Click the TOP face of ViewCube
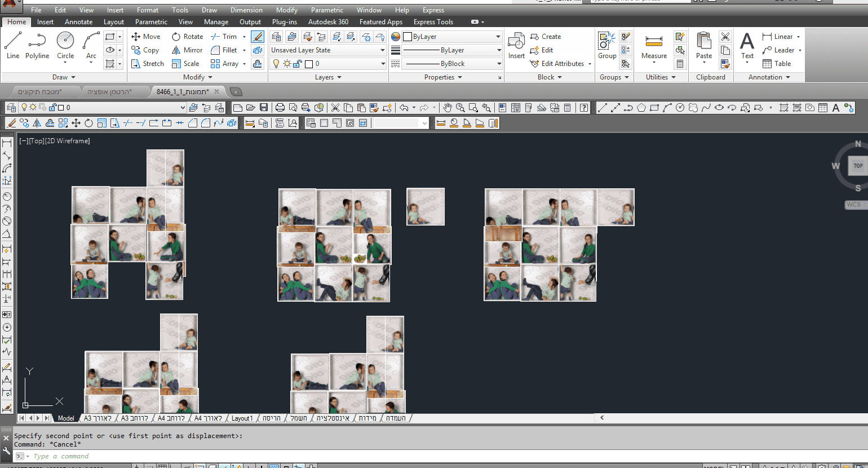 (x=858, y=166)
